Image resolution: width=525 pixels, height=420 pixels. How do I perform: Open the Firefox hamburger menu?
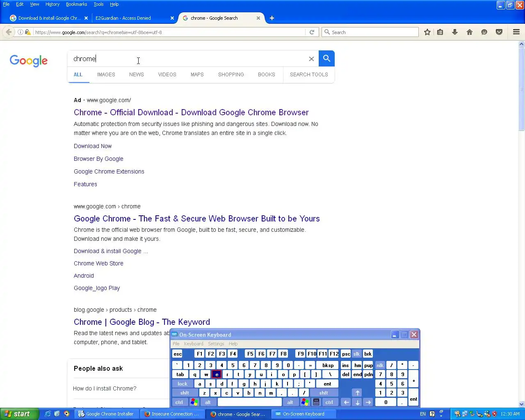pos(516,32)
